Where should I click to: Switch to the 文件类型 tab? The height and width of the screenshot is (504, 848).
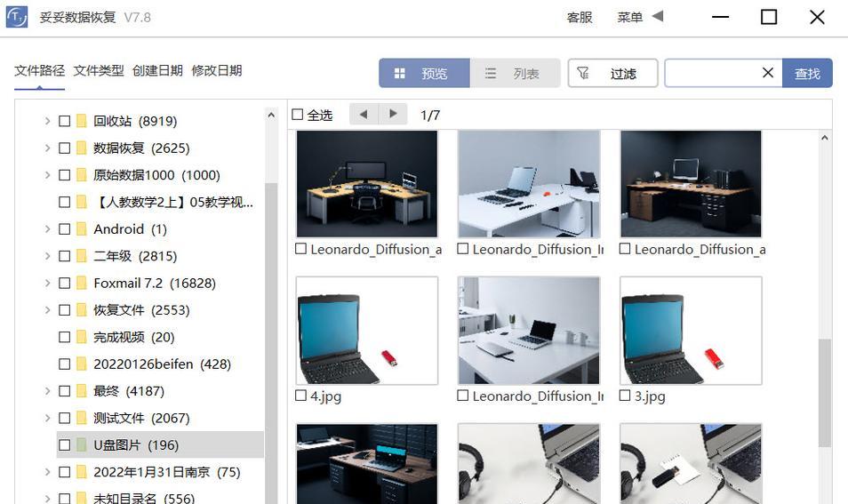[99, 70]
